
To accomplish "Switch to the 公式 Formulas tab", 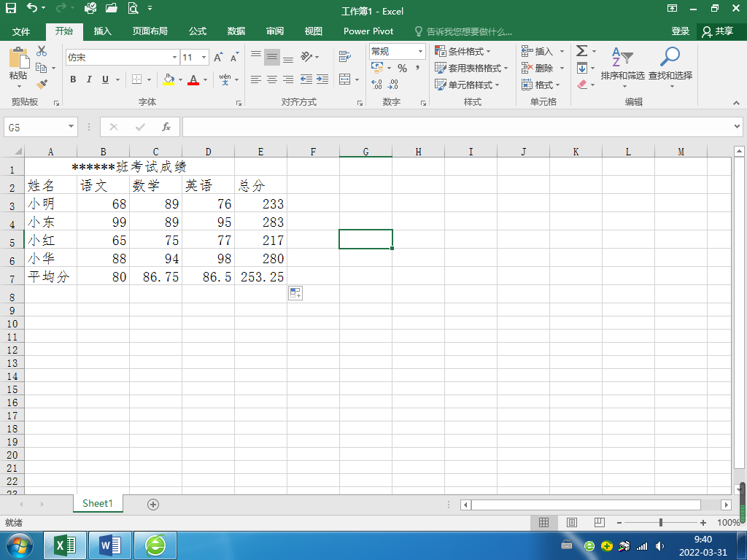I will click(197, 31).
